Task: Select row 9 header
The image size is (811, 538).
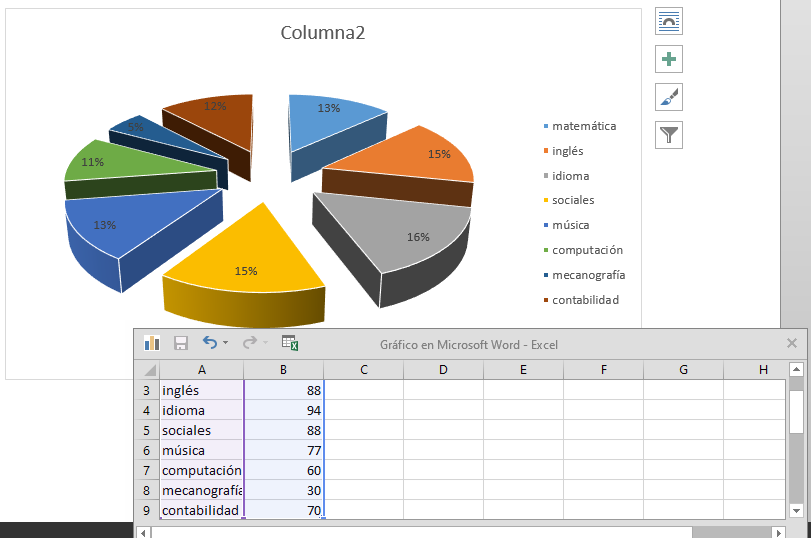Action: click(x=147, y=510)
